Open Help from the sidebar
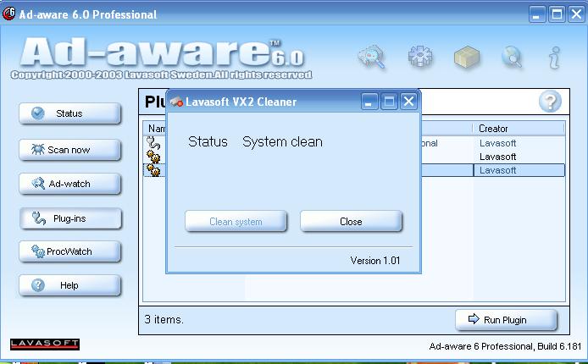The image size is (588, 364). click(70, 285)
